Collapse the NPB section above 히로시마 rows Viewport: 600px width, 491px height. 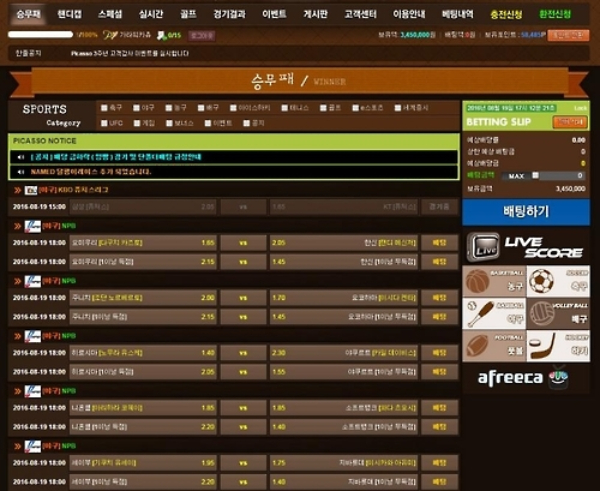click(x=18, y=336)
